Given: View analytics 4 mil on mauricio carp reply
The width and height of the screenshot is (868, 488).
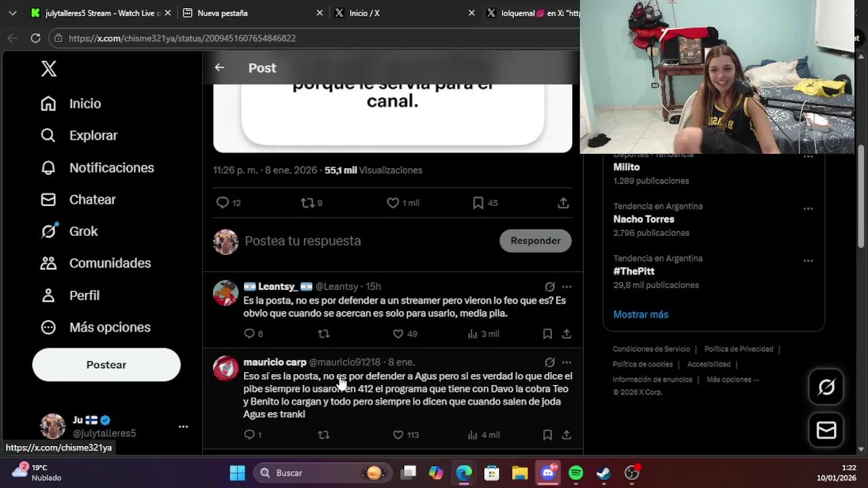Looking at the screenshot, I should (x=484, y=434).
